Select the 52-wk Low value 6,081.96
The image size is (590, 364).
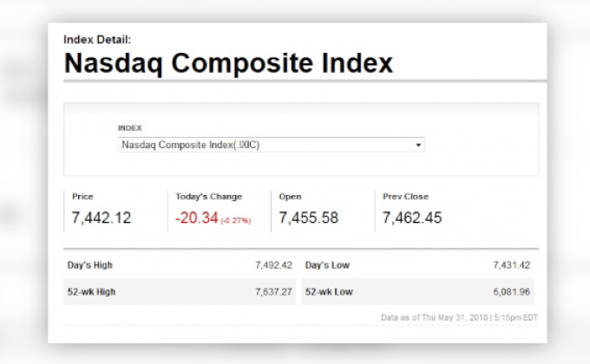[x=511, y=292]
